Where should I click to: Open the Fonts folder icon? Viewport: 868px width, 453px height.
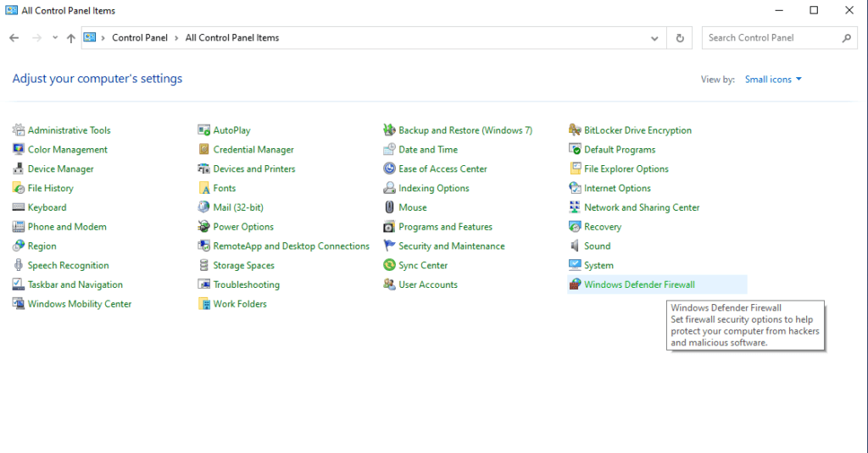click(x=203, y=188)
